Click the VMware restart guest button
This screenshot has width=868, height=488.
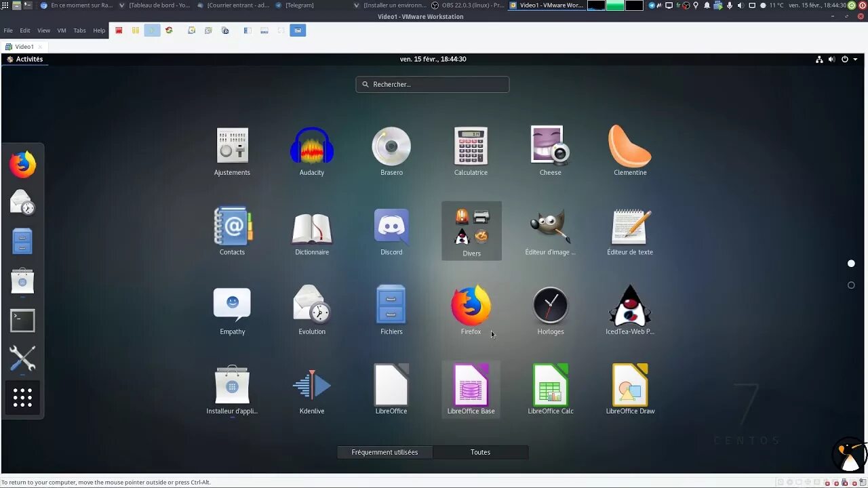tap(169, 30)
